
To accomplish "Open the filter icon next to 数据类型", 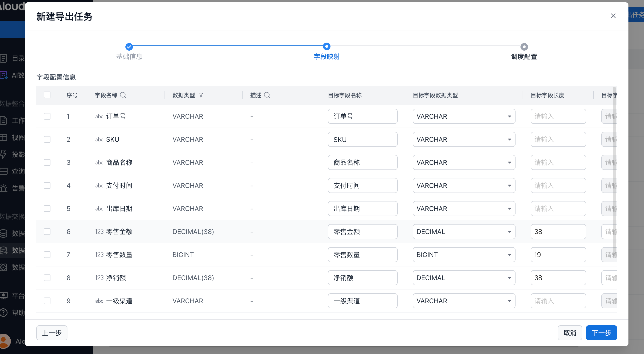I will pos(201,95).
